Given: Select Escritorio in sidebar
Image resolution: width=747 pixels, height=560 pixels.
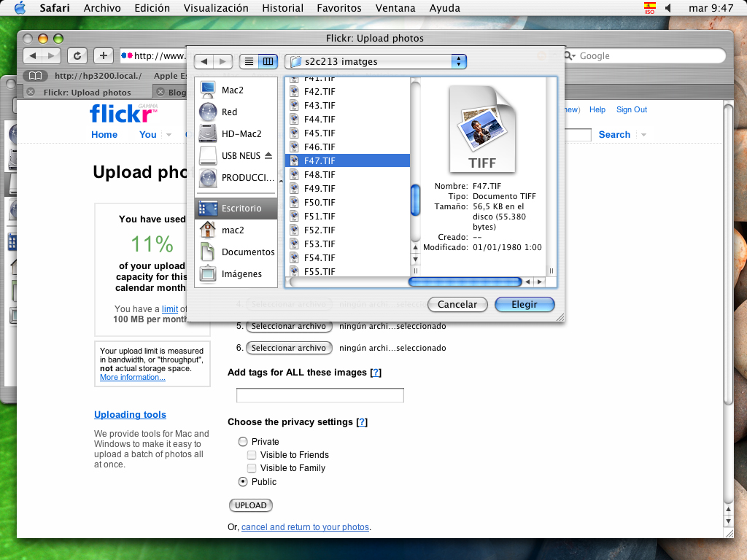Looking at the screenshot, I should [x=236, y=208].
